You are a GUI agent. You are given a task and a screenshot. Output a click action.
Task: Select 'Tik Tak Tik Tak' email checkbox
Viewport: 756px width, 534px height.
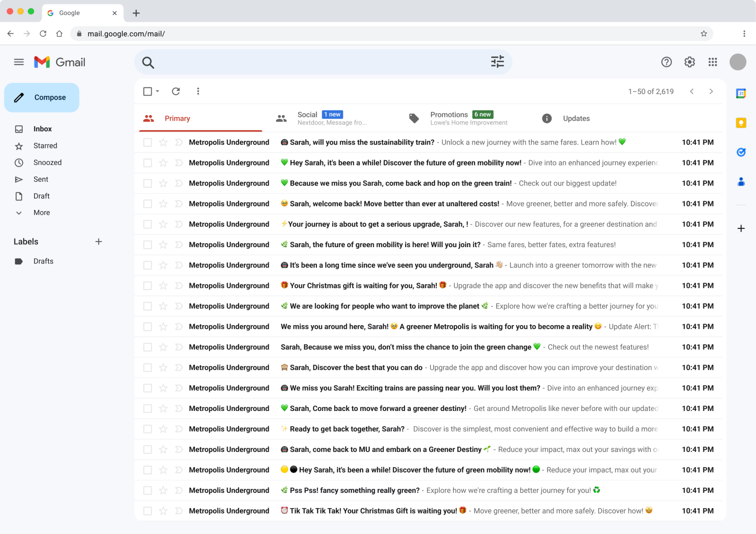click(x=148, y=511)
